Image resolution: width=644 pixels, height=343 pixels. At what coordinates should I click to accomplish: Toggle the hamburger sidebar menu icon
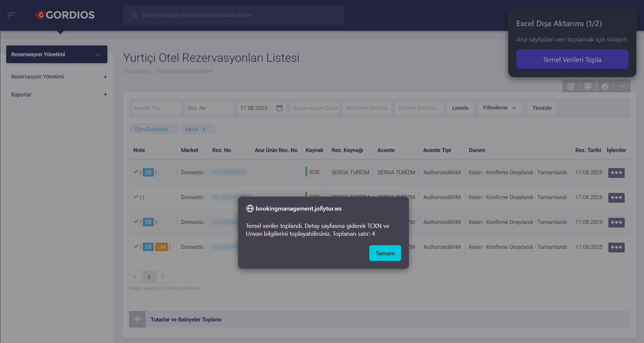tap(11, 15)
